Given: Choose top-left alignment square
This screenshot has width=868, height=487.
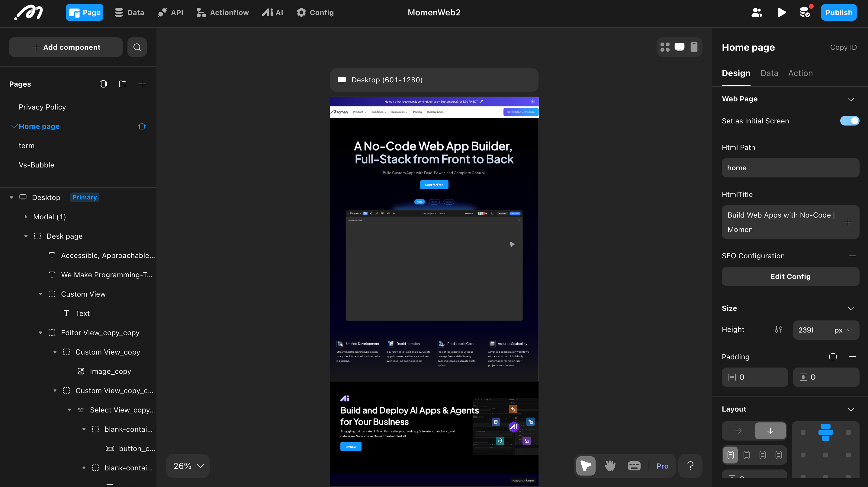Looking at the screenshot, I should tap(803, 432).
